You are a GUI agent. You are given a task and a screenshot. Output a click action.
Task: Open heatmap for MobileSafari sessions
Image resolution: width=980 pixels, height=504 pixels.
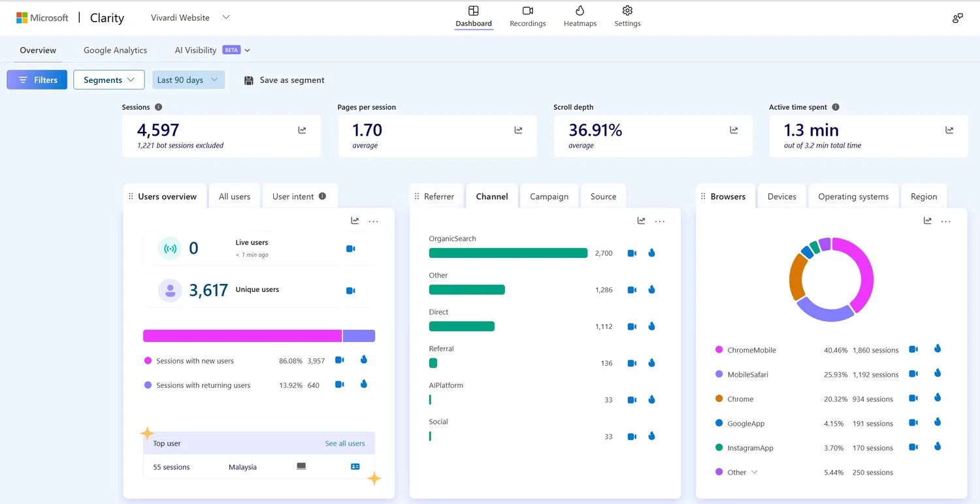coord(938,373)
